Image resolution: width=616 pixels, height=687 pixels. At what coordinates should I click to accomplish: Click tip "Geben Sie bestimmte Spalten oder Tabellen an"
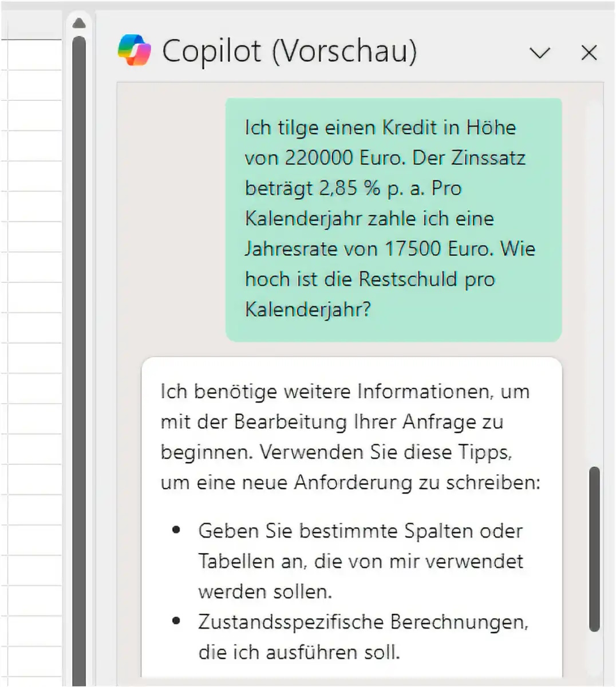click(360, 531)
